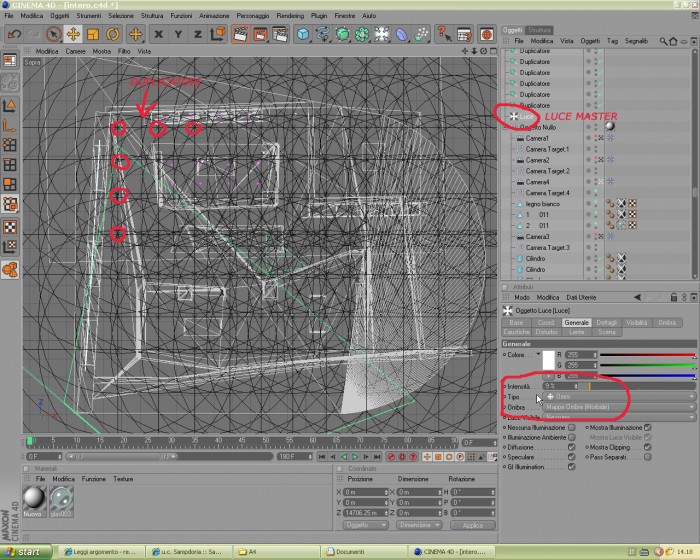Open the A4 folder from taskbar

tap(277, 552)
